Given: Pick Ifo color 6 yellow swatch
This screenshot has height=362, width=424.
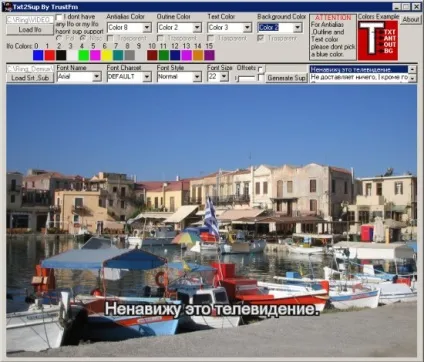Looking at the screenshot, I should point(107,55).
